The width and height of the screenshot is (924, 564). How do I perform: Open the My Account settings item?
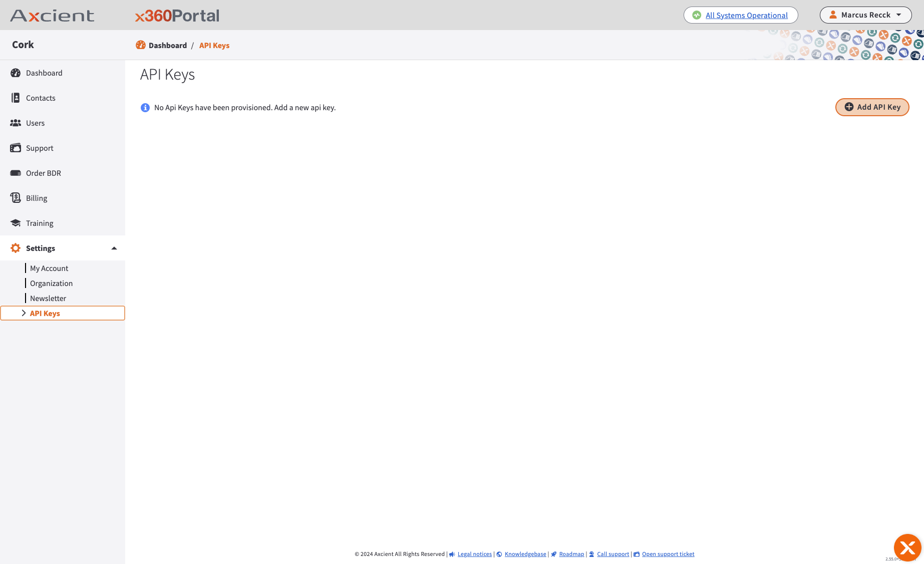(x=49, y=268)
